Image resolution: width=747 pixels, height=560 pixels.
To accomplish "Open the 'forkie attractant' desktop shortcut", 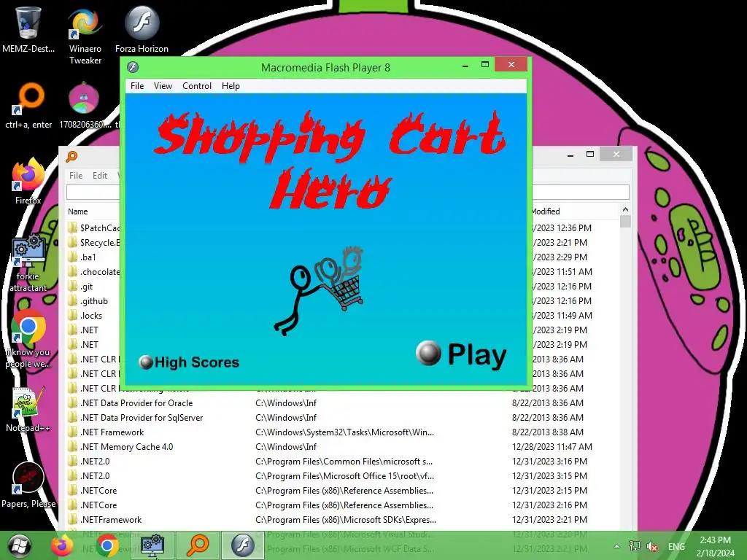I will coord(28,262).
